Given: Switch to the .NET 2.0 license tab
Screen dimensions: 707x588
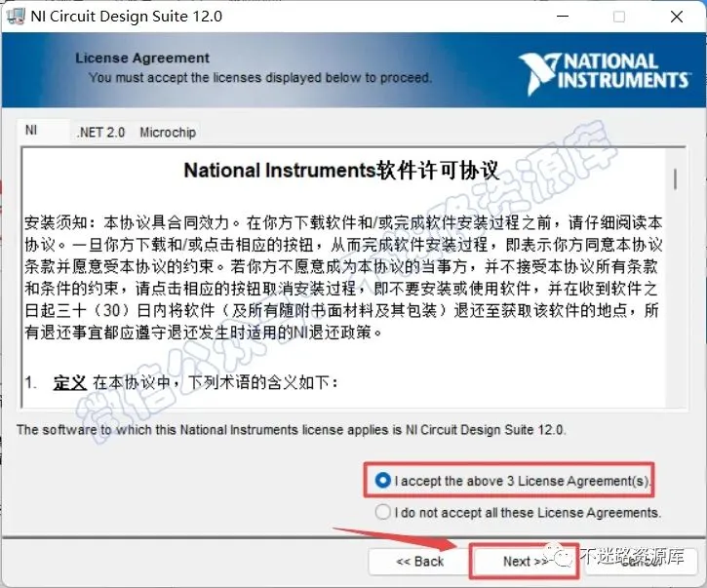Looking at the screenshot, I should (101, 133).
